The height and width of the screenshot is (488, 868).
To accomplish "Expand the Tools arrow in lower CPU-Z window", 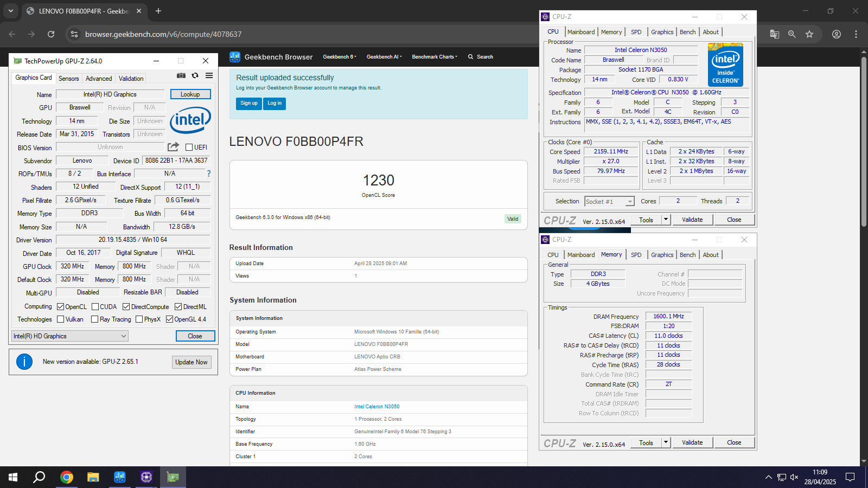I will (666, 442).
